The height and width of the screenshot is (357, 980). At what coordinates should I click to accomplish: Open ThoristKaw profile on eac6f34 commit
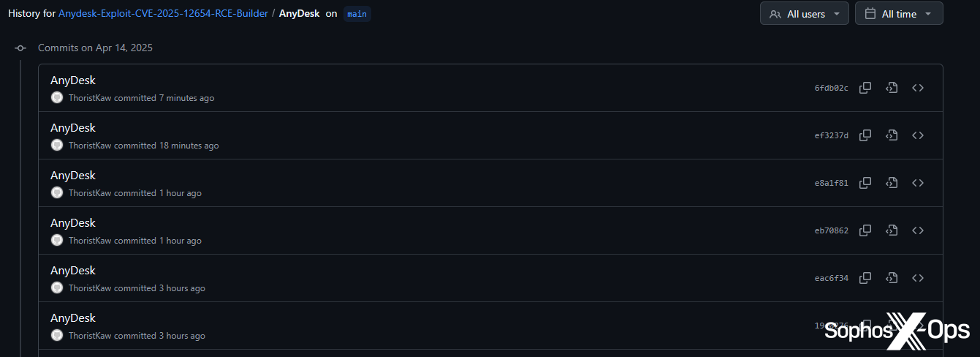pyautogui.click(x=90, y=288)
